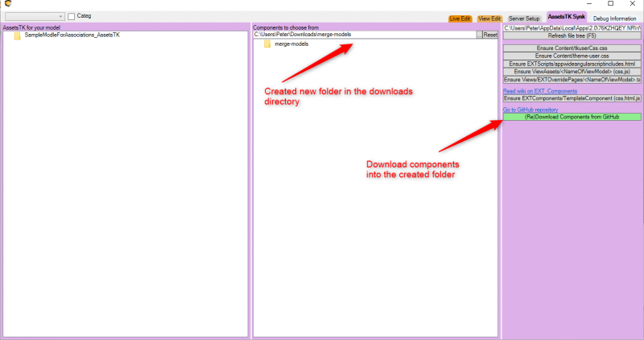644x340 pixels.
Task: Minimize the application window
Action: coord(589,4)
